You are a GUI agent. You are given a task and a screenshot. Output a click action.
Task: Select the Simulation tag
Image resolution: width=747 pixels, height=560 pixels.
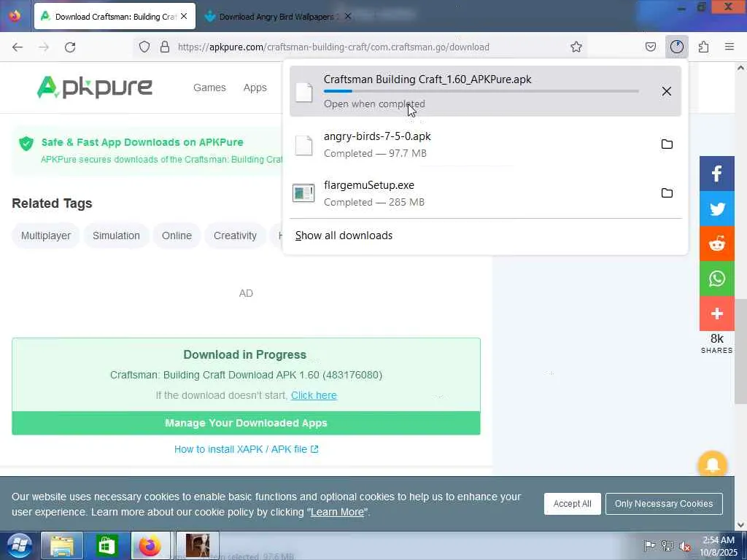[x=116, y=236]
